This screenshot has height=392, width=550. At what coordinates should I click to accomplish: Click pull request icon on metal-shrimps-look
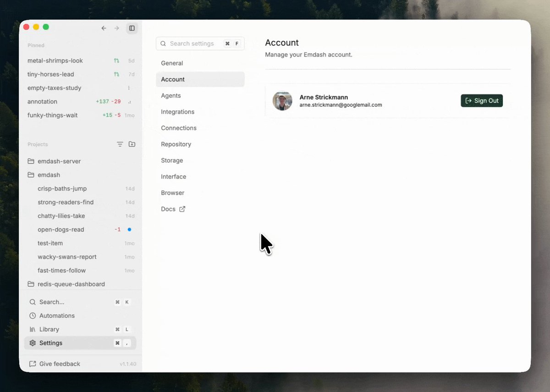click(x=116, y=61)
